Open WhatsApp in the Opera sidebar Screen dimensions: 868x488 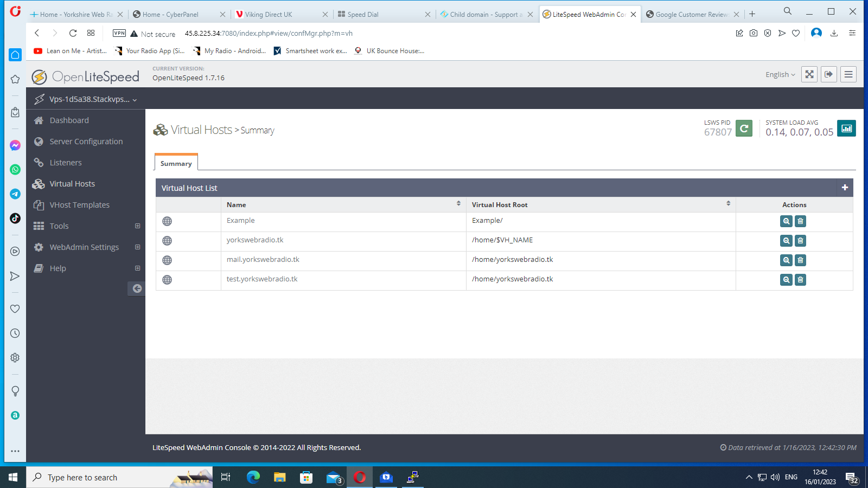tap(15, 170)
